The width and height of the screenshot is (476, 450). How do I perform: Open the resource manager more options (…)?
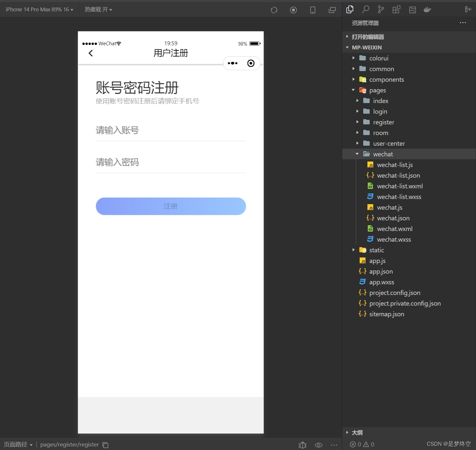463,23
